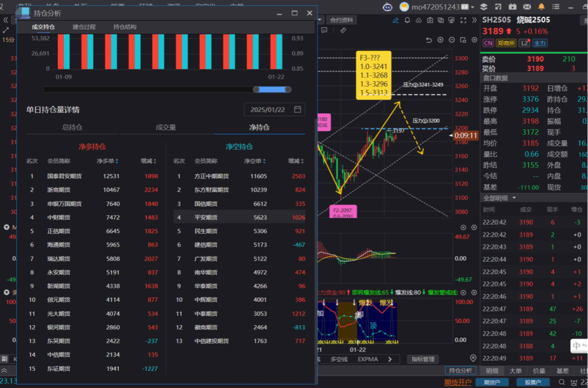Expand the 全部明细 dropdown

click(514, 198)
